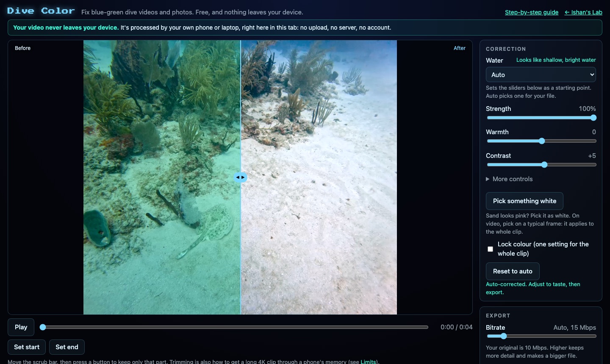
Task: Click the Before label on the preview
Action: (x=22, y=48)
